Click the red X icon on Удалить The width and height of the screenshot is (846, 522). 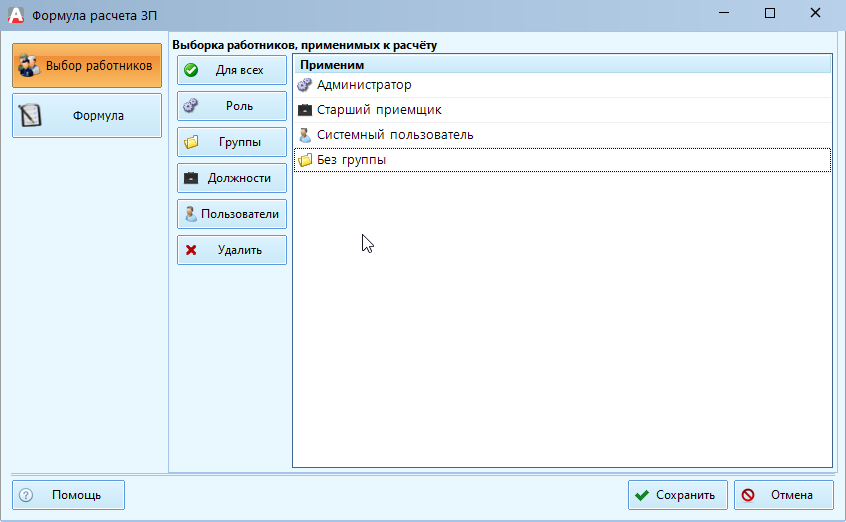point(191,250)
